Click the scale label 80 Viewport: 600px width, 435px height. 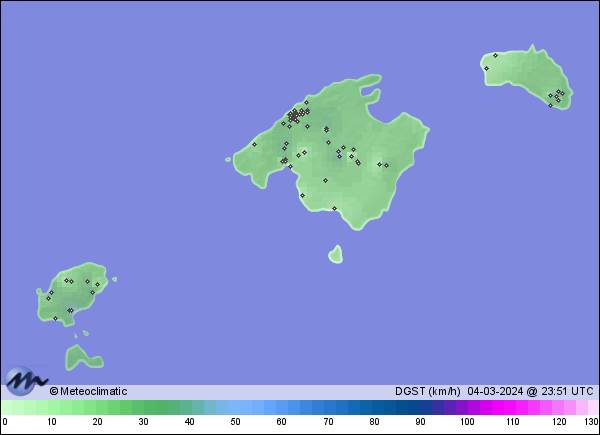click(x=374, y=422)
